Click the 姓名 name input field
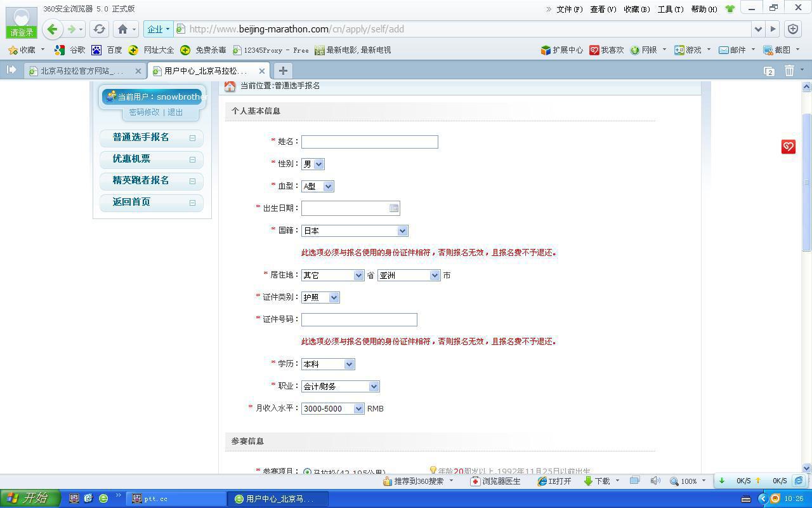Screen dimensions: 812x508 (369, 142)
